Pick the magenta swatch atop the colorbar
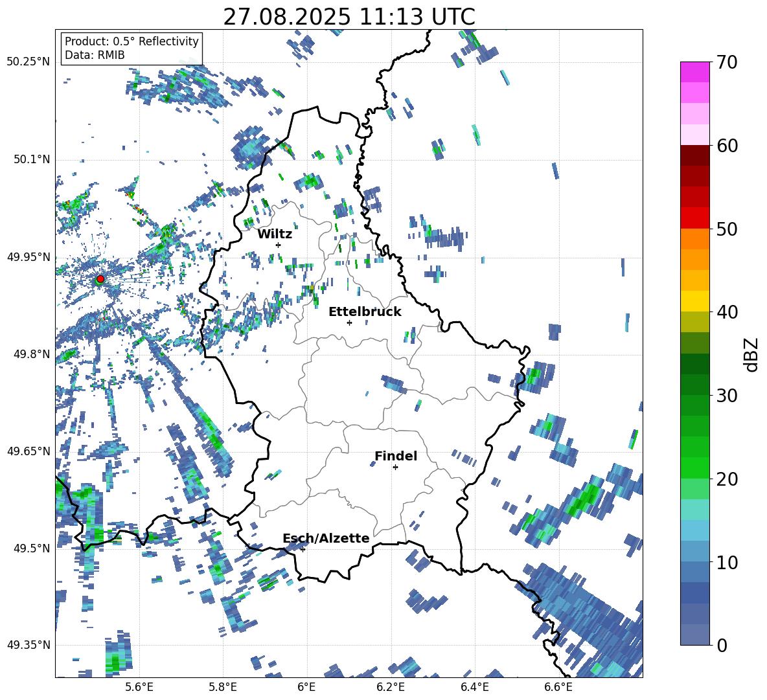This screenshot has height=700, width=767. pos(694,72)
